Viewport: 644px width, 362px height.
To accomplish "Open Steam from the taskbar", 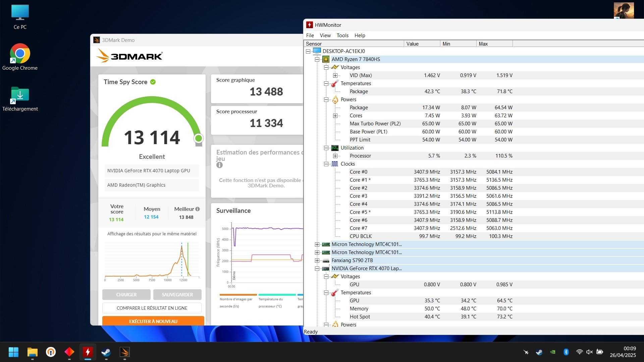I will click(x=106, y=352).
